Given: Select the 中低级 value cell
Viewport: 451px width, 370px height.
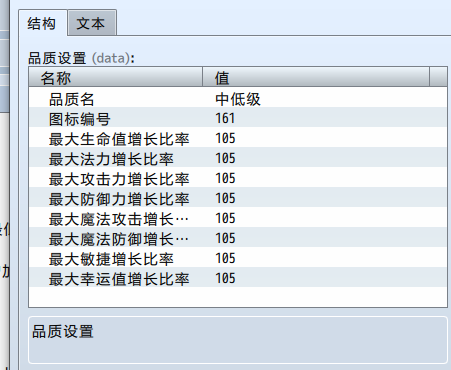Looking at the screenshot, I should 238,99.
